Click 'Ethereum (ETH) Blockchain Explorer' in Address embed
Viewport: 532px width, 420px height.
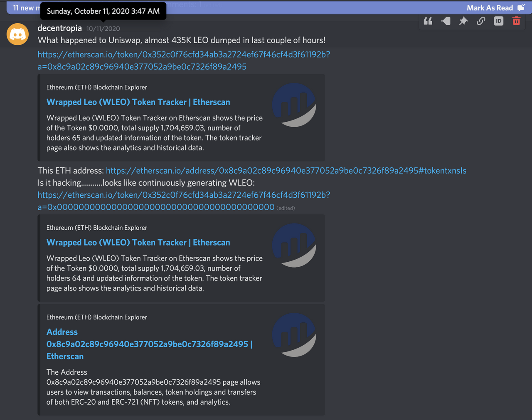[97, 317]
